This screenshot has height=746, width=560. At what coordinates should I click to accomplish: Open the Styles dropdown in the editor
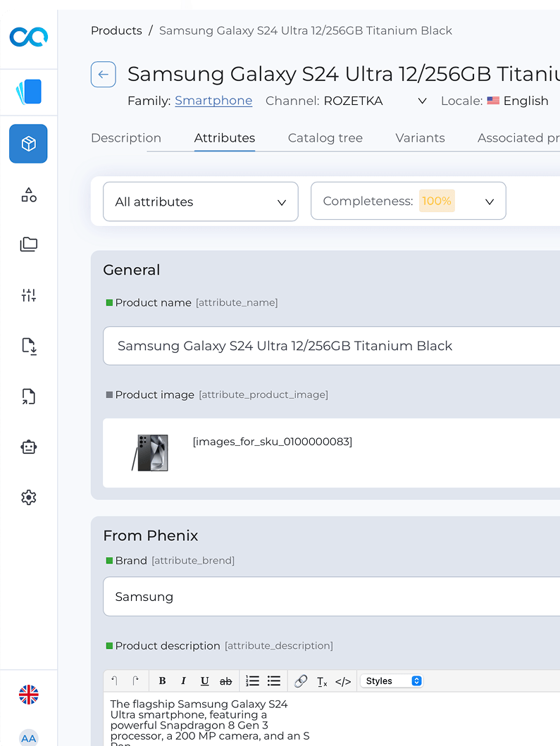point(392,680)
